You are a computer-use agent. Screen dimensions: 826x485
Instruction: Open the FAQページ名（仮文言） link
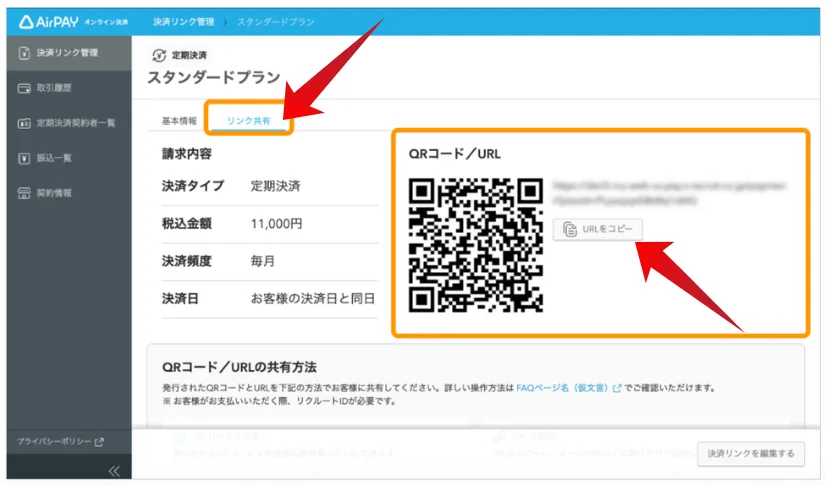564,388
